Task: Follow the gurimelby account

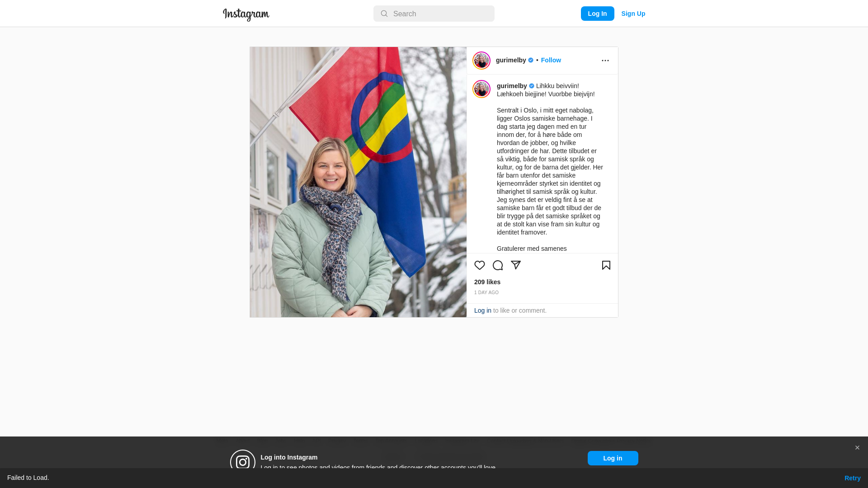Action: coord(551,60)
